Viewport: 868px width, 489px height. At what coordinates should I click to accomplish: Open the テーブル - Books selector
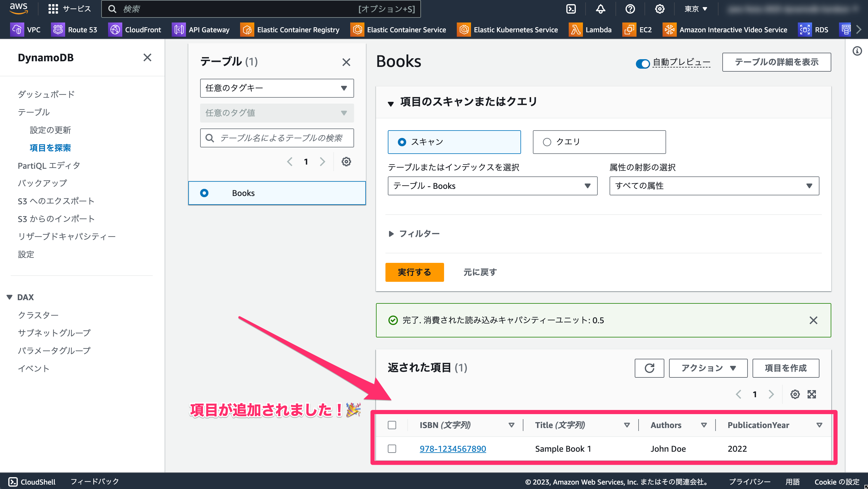tap(493, 186)
